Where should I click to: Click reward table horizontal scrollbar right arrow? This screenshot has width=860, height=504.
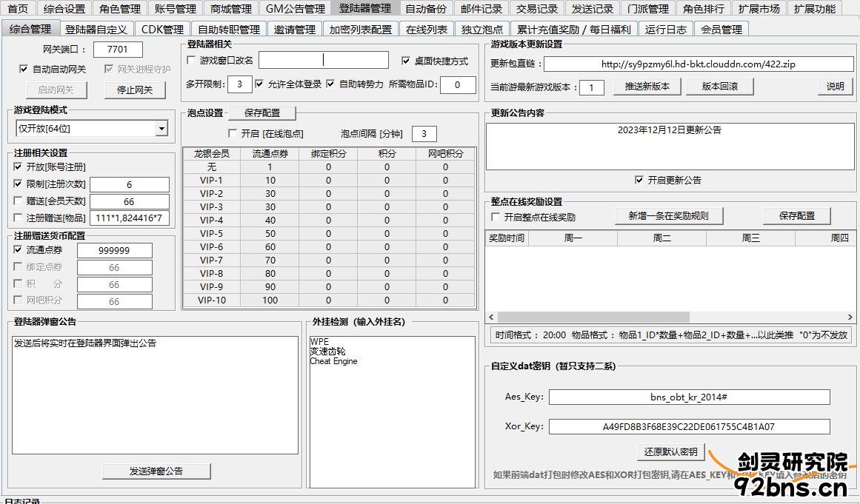click(850, 317)
